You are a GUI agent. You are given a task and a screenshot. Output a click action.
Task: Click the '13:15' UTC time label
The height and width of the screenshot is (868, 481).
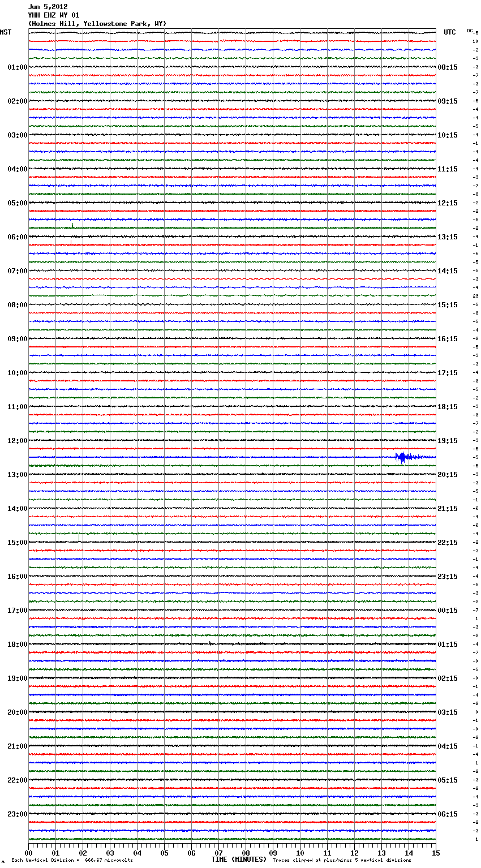tap(448, 237)
